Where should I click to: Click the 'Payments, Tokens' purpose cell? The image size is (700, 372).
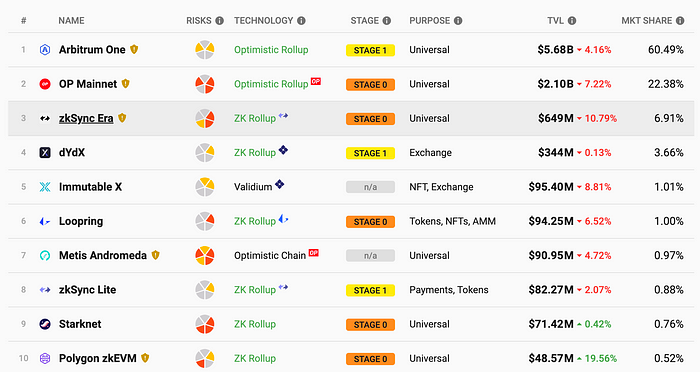tap(449, 290)
